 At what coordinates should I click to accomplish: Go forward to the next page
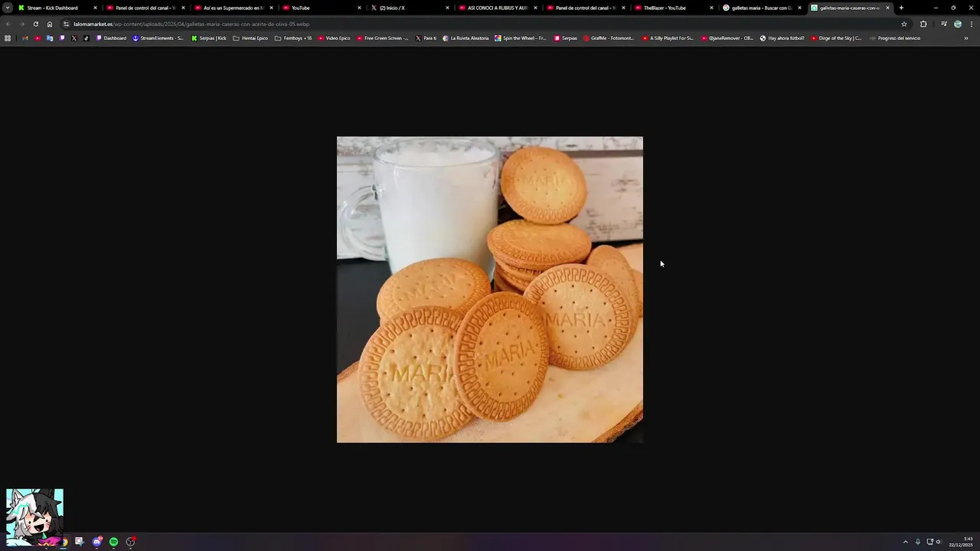click(x=21, y=24)
